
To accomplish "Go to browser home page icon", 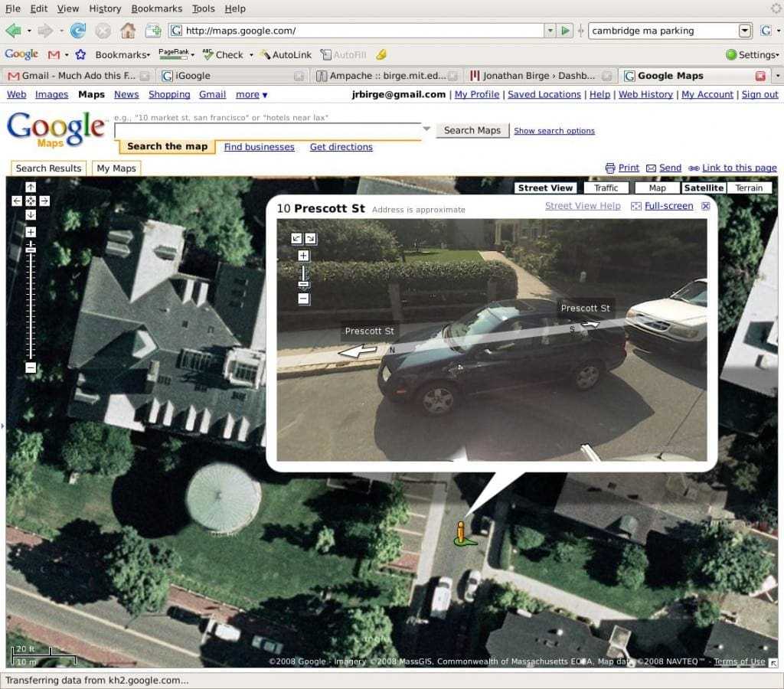I will (127, 31).
